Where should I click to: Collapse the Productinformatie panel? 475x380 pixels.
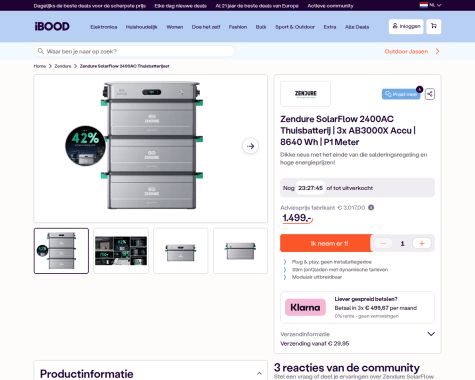click(x=259, y=373)
